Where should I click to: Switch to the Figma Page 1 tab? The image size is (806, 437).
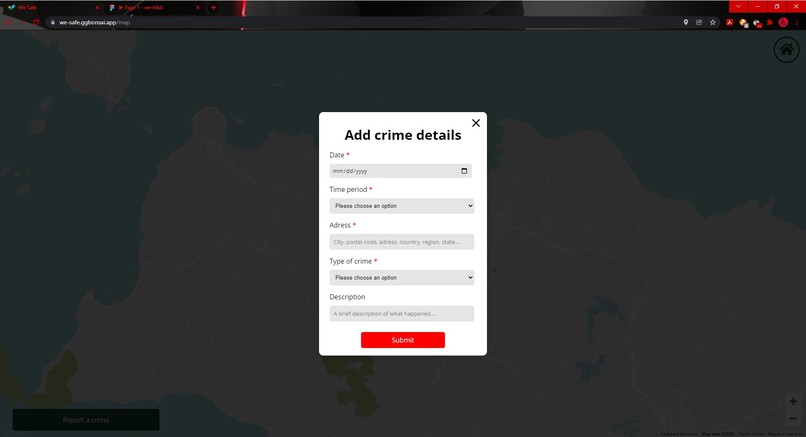click(x=153, y=7)
